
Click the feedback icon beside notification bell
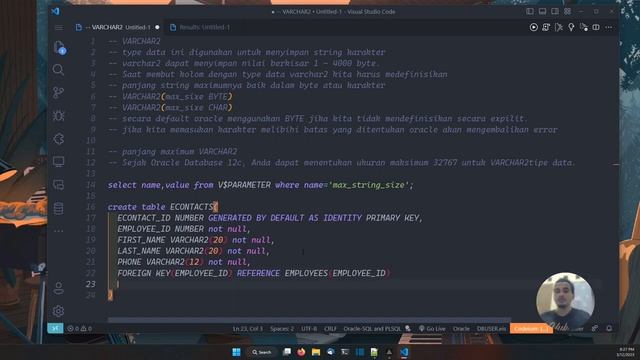pos(595,328)
